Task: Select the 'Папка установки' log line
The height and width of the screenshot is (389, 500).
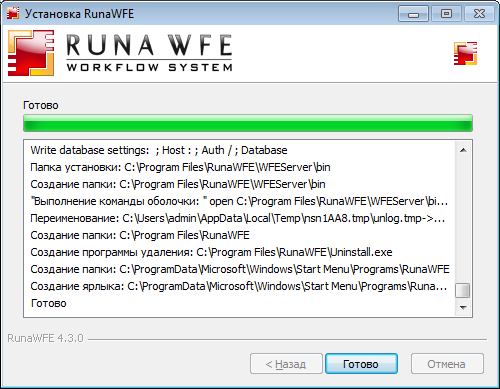Action: tap(180, 167)
